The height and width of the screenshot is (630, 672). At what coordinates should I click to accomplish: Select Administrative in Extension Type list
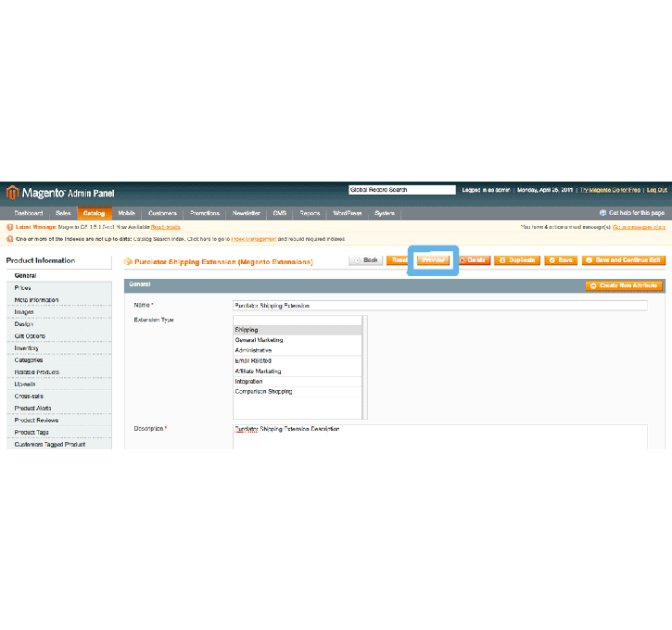(x=298, y=350)
